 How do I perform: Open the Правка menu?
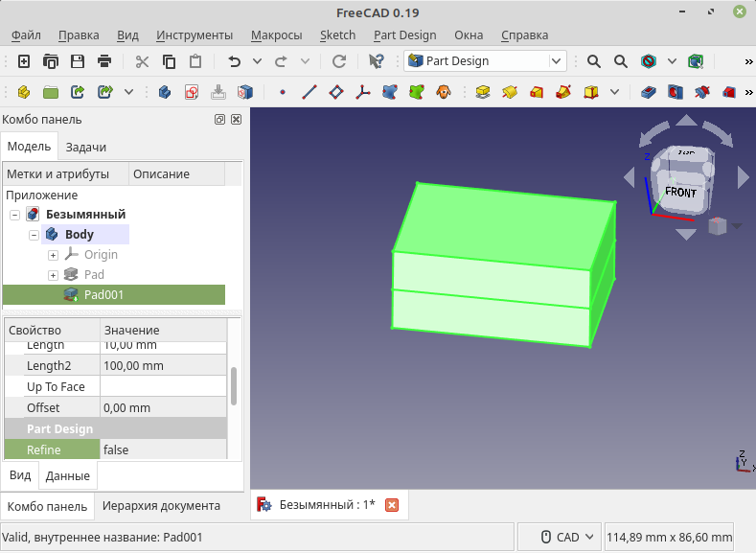click(79, 35)
